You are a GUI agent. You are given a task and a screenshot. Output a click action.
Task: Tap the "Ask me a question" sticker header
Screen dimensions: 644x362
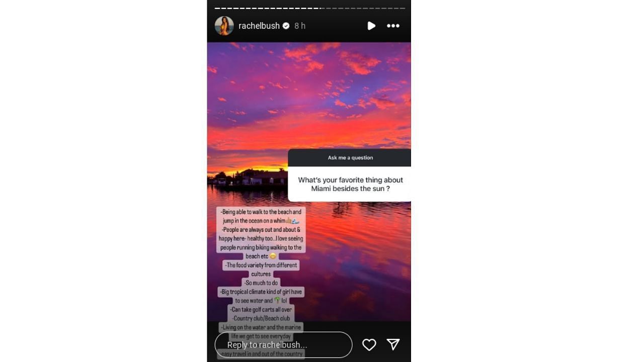coord(350,157)
